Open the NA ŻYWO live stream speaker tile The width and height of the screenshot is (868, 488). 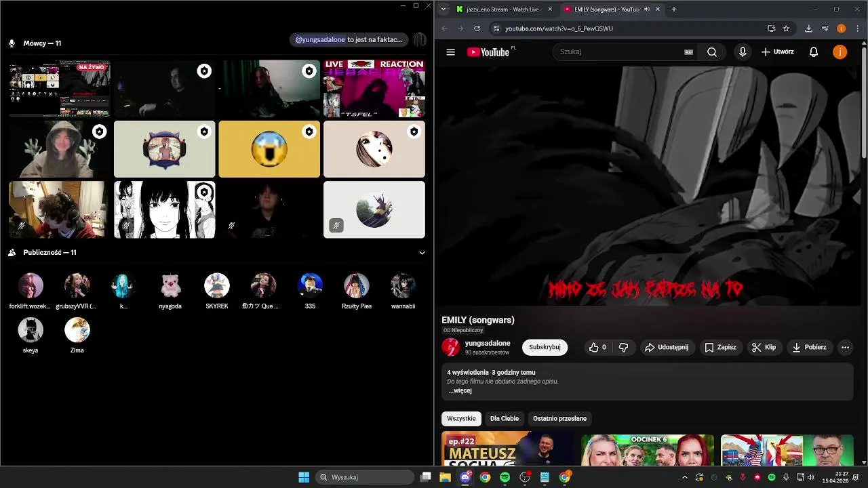click(60, 89)
